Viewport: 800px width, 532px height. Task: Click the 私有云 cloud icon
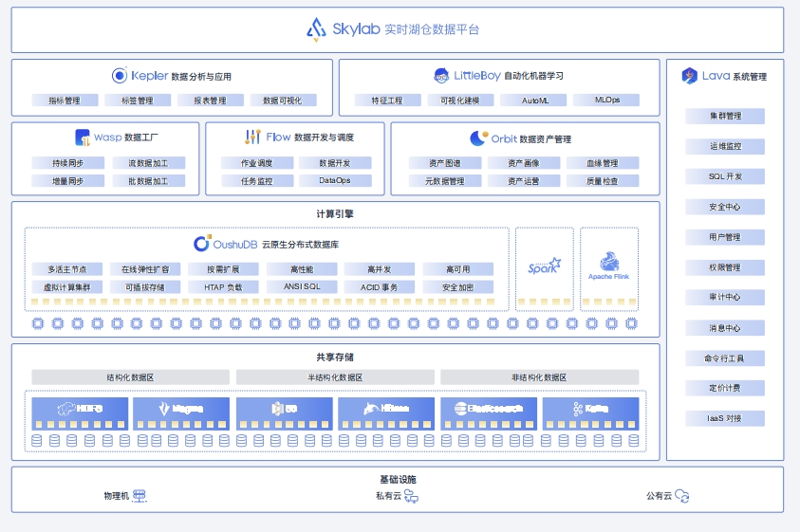pyautogui.click(x=411, y=496)
